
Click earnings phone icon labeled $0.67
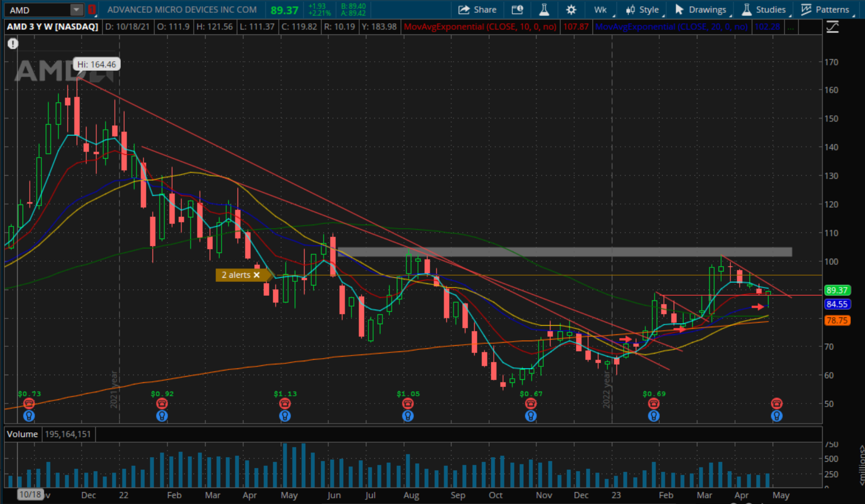pos(530,404)
